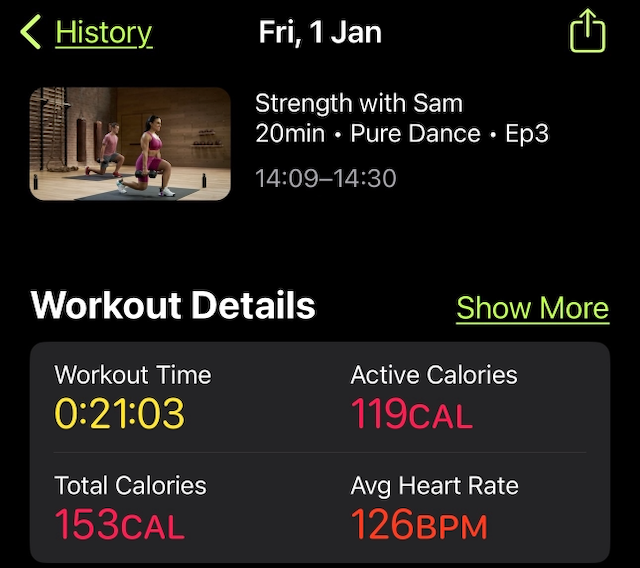This screenshot has width=640, height=568.
Task: Click the divider line in the stats card
Action: pyautogui.click(x=320, y=453)
